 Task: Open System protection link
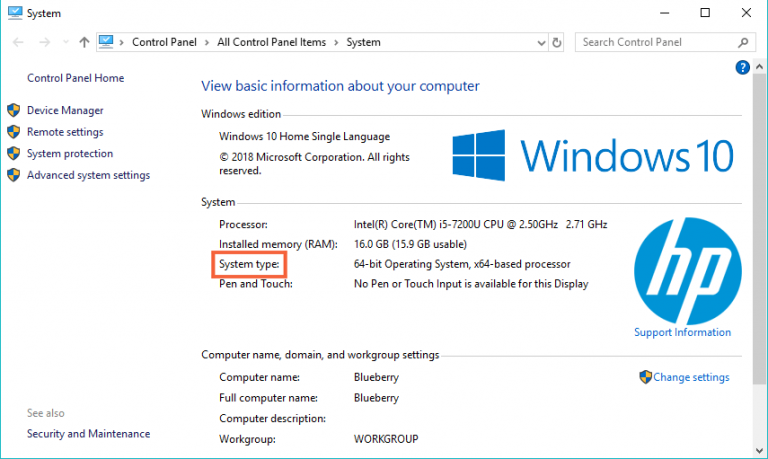pos(70,154)
